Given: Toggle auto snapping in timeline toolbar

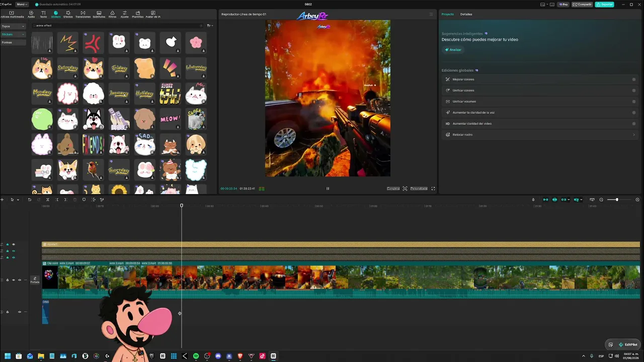Looking at the screenshot, I should click(x=554, y=200).
